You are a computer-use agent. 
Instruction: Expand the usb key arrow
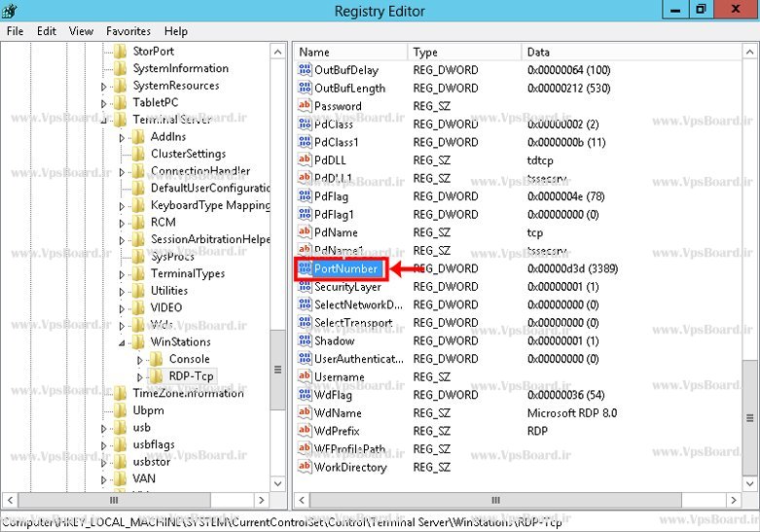point(105,428)
